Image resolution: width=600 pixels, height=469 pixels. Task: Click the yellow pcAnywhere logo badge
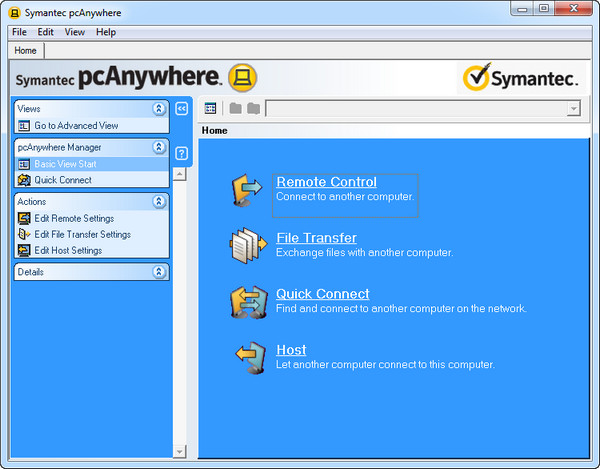242,78
